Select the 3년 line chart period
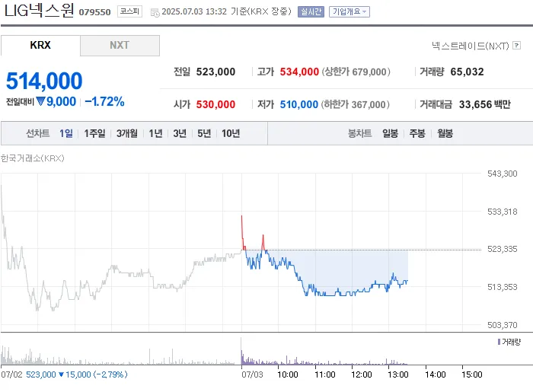 pyautogui.click(x=180, y=133)
